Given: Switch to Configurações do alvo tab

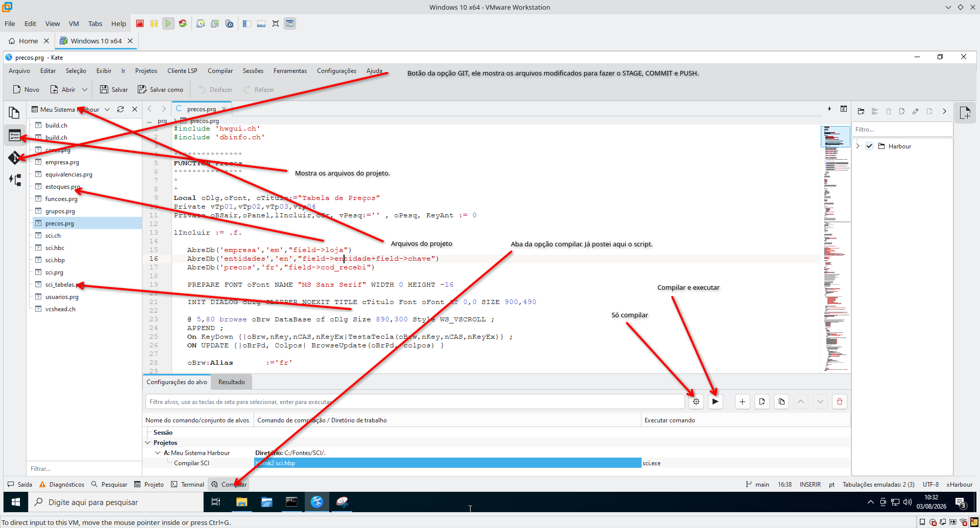Looking at the screenshot, I should 177,382.
